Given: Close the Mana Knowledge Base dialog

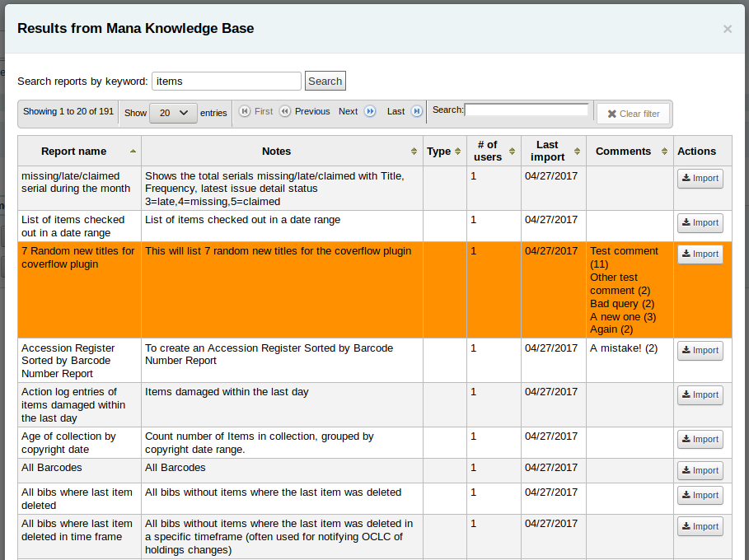Looking at the screenshot, I should [727, 29].
